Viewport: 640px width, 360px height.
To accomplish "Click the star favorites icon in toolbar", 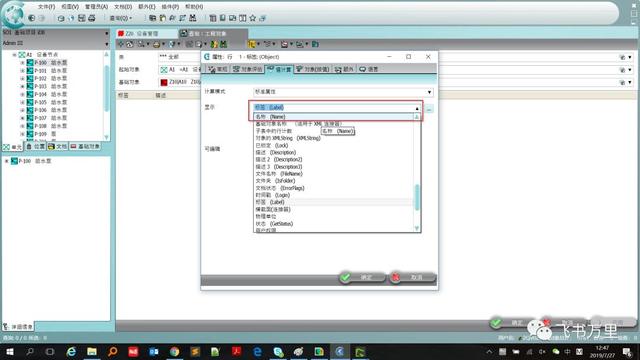I will point(253,18).
